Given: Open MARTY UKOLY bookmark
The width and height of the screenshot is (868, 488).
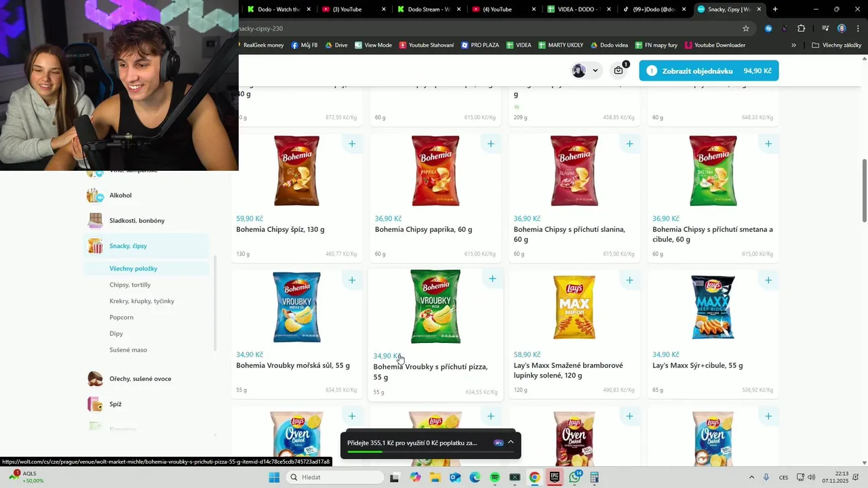Looking at the screenshot, I should pyautogui.click(x=561, y=45).
